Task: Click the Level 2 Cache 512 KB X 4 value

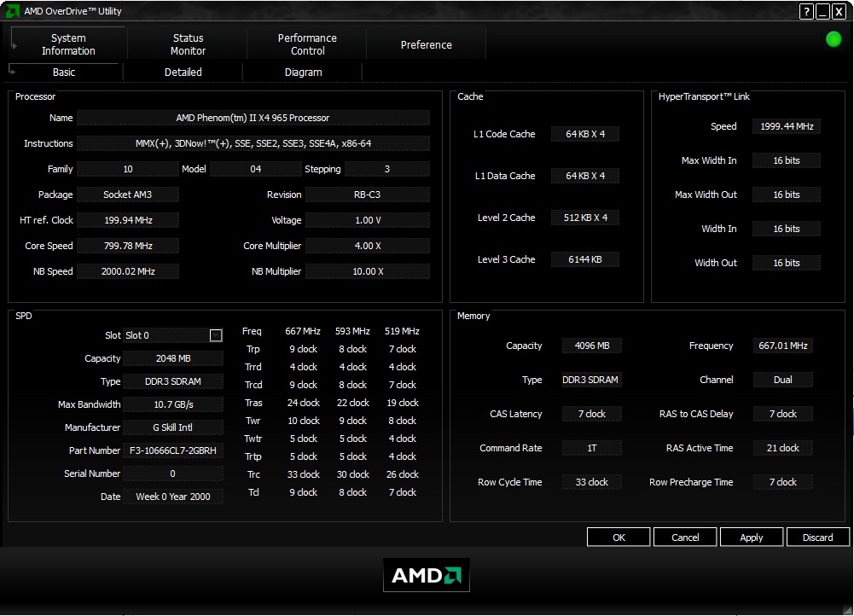Action: click(585, 218)
